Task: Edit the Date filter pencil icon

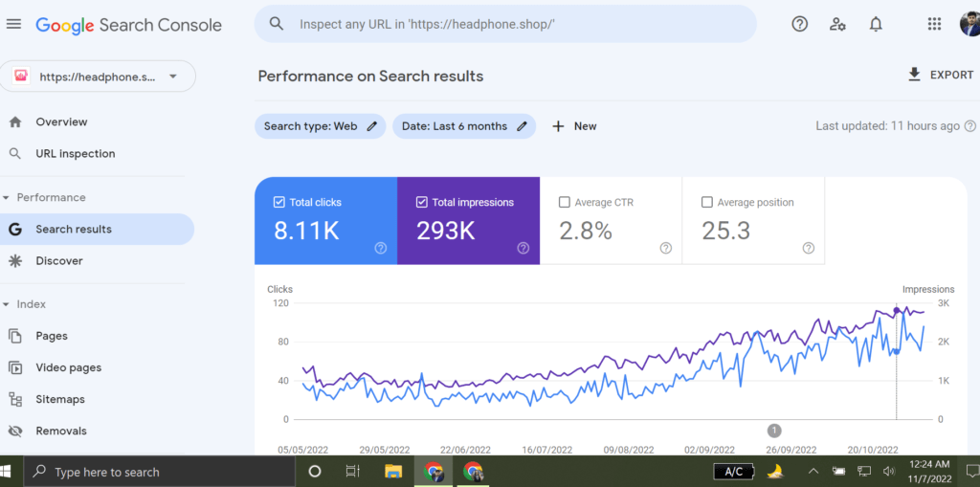Action: coord(522,126)
